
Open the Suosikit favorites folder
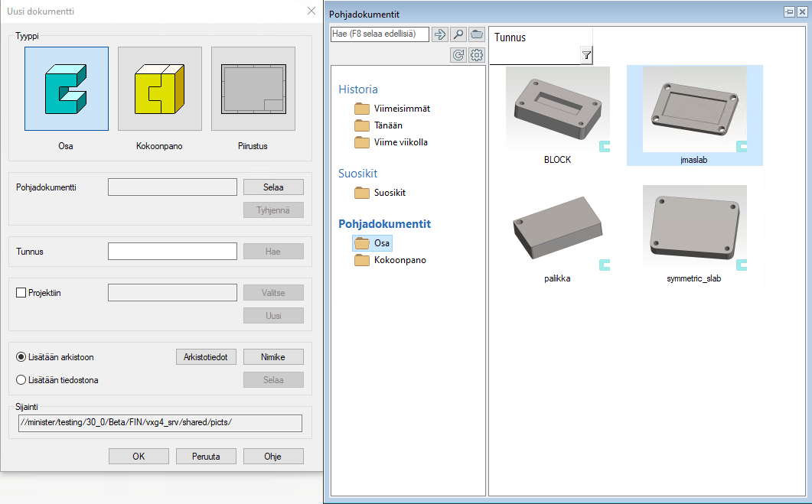[x=390, y=193]
